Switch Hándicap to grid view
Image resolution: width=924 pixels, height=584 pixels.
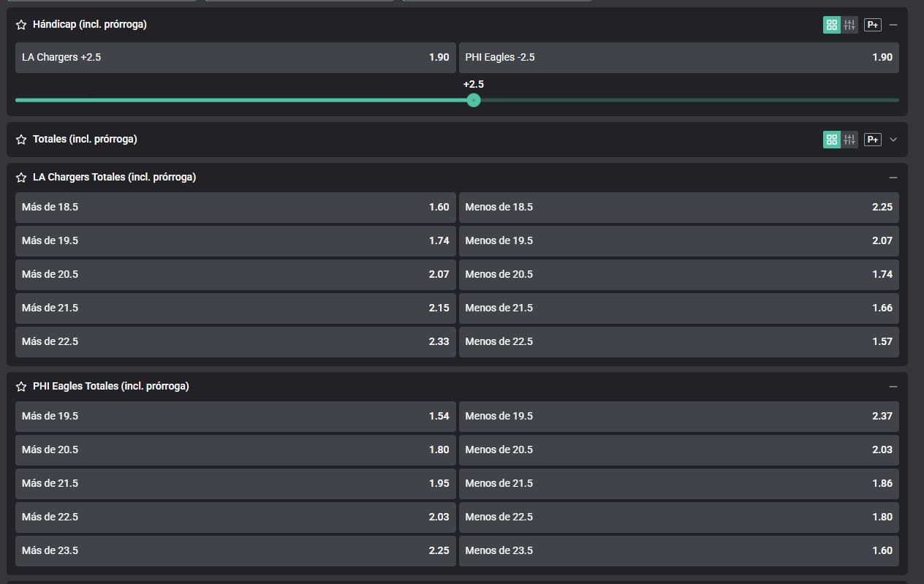(831, 25)
